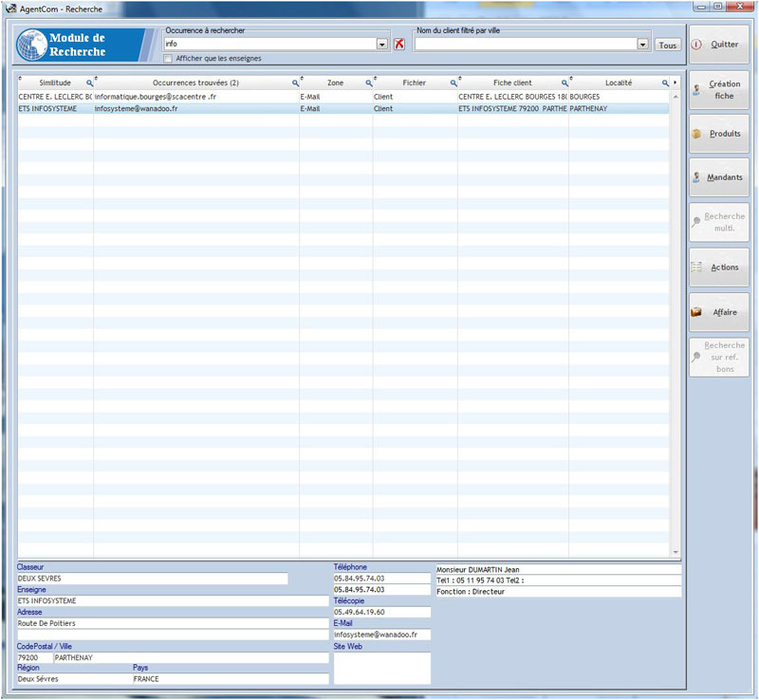The width and height of the screenshot is (759, 700).
Task: Click magnifier icon in Localité column header
Action: (x=666, y=83)
